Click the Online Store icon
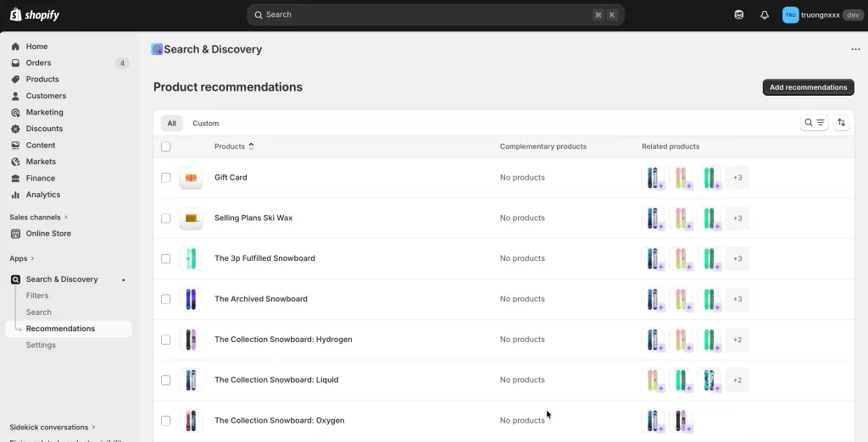Screen dimensions: 868x442 pyautogui.click(x=15, y=234)
